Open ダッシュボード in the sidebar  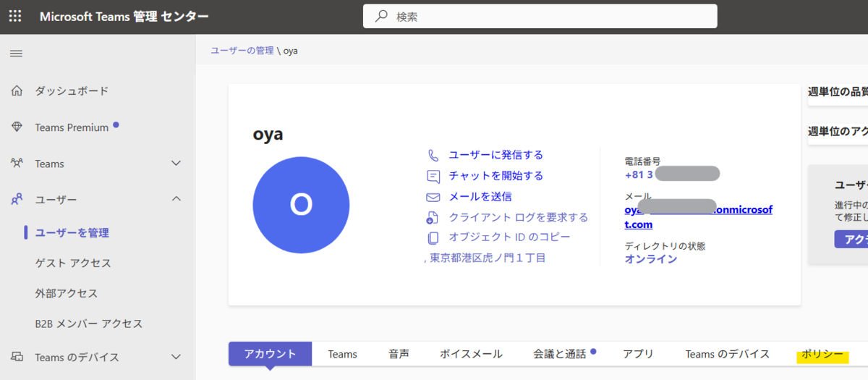tap(72, 90)
